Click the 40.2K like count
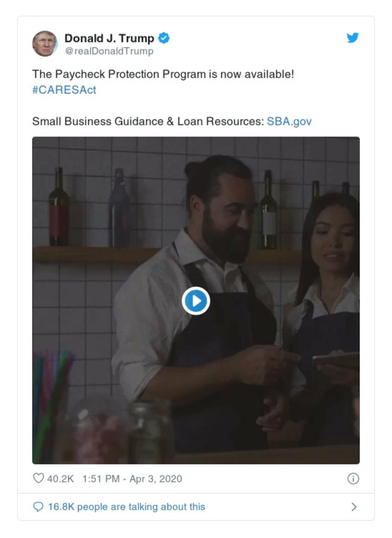392x538 pixels. pos(60,479)
